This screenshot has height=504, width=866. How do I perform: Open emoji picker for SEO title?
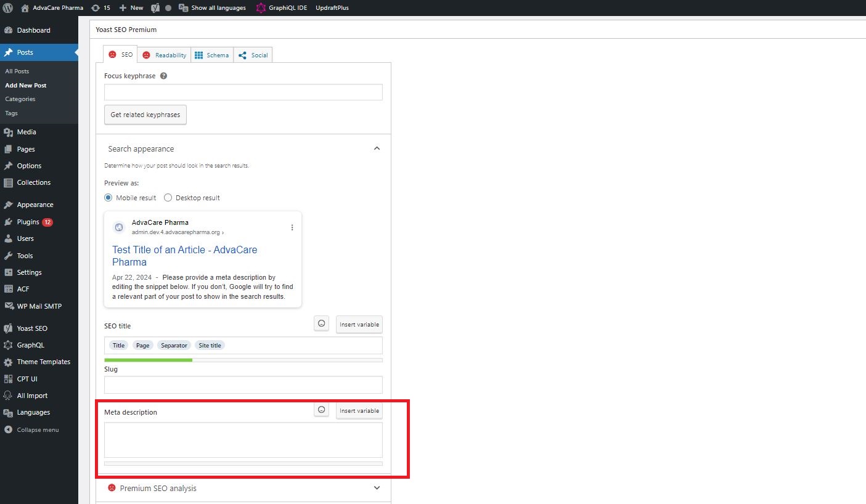click(x=321, y=324)
